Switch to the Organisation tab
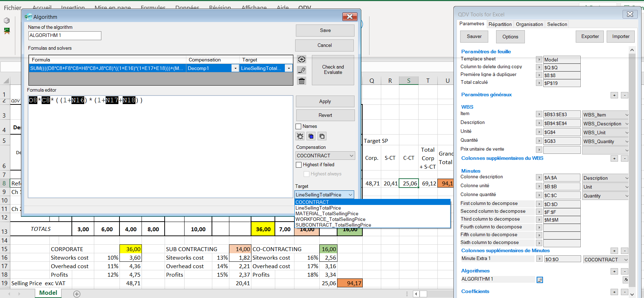644x298 pixels. tap(529, 24)
